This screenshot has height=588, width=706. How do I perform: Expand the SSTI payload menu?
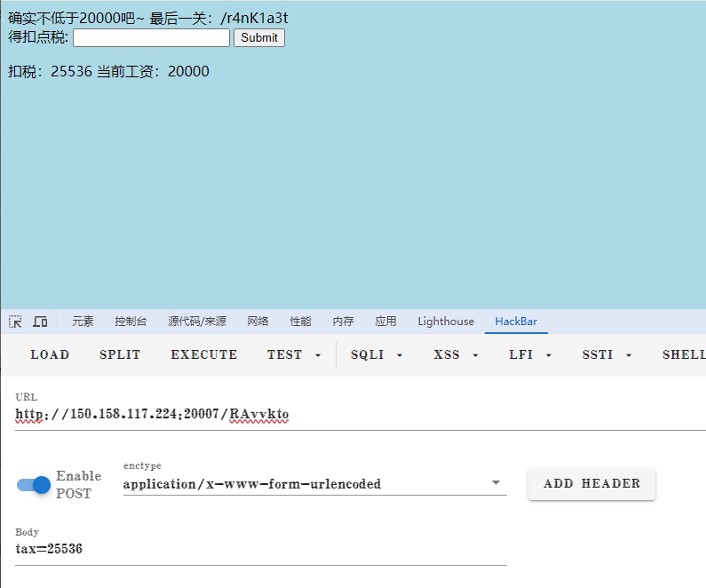[607, 354]
